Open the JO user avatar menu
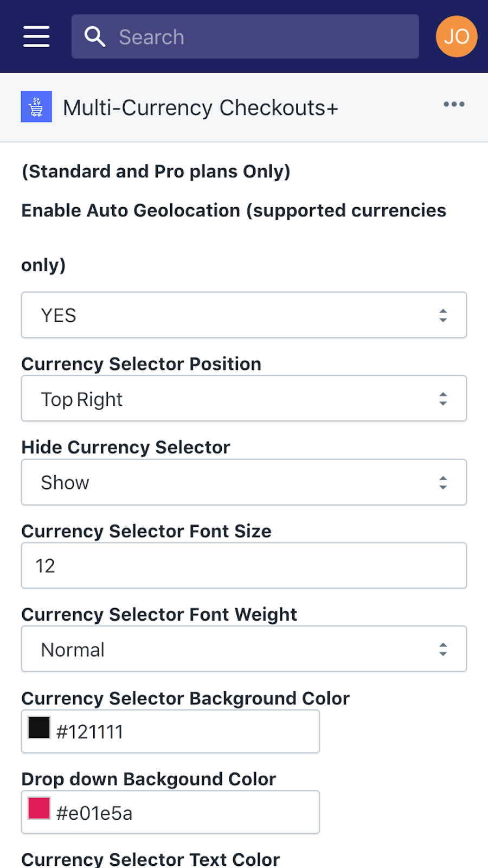The height and width of the screenshot is (868, 488). tap(456, 36)
